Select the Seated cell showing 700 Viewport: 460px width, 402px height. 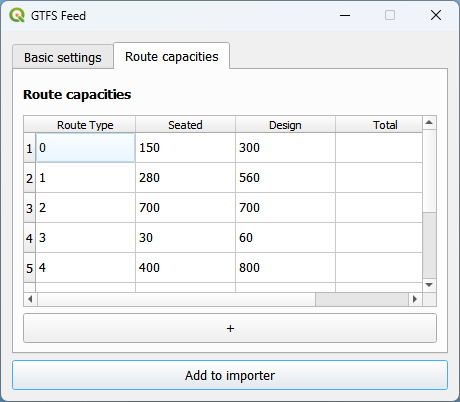pyautogui.click(x=185, y=208)
